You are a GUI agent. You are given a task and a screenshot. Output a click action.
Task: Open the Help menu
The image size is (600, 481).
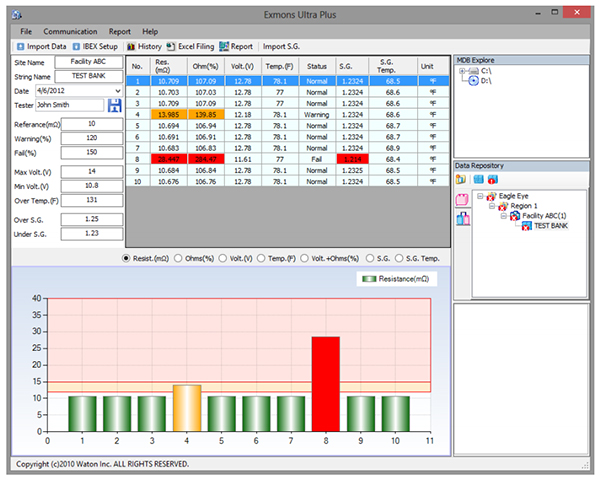point(150,32)
